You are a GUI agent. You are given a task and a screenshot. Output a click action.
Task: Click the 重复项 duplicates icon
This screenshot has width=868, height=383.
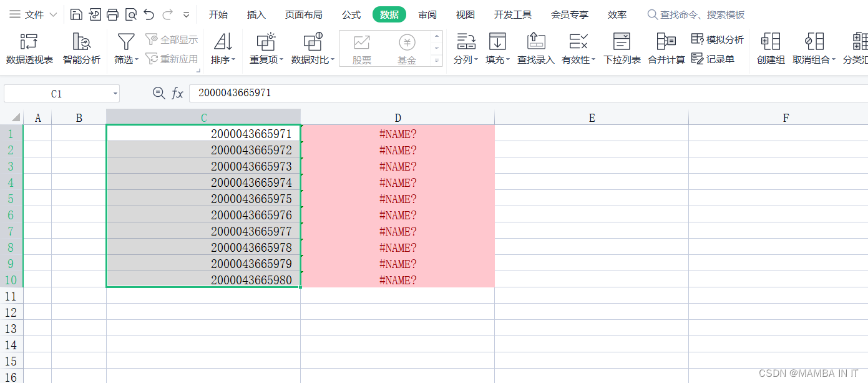pyautogui.click(x=266, y=42)
